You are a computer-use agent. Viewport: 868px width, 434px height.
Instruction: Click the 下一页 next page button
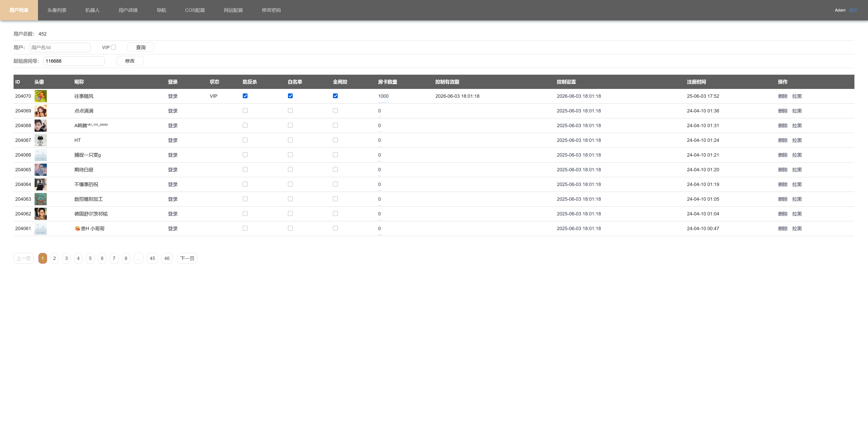click(x=187, y=258)
